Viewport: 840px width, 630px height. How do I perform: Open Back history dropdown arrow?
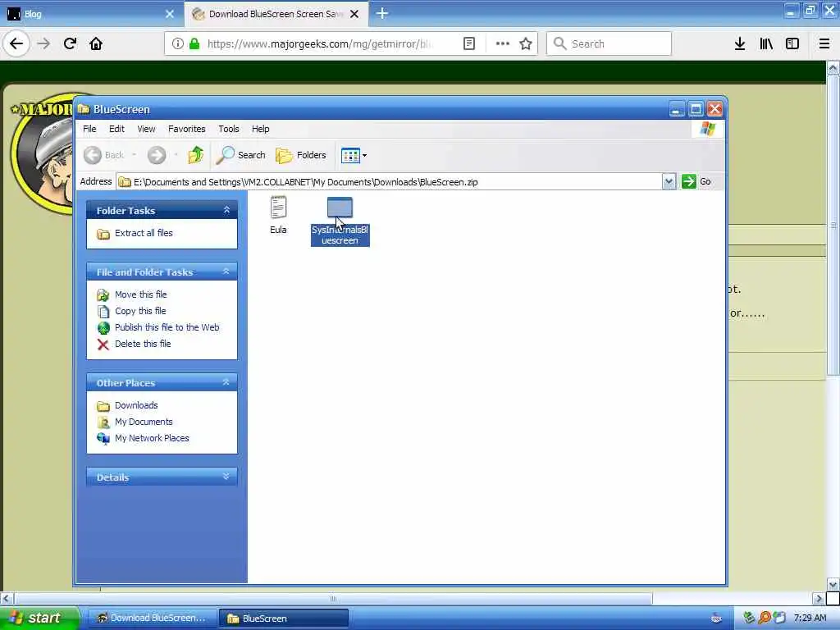(x=134, y=155)
